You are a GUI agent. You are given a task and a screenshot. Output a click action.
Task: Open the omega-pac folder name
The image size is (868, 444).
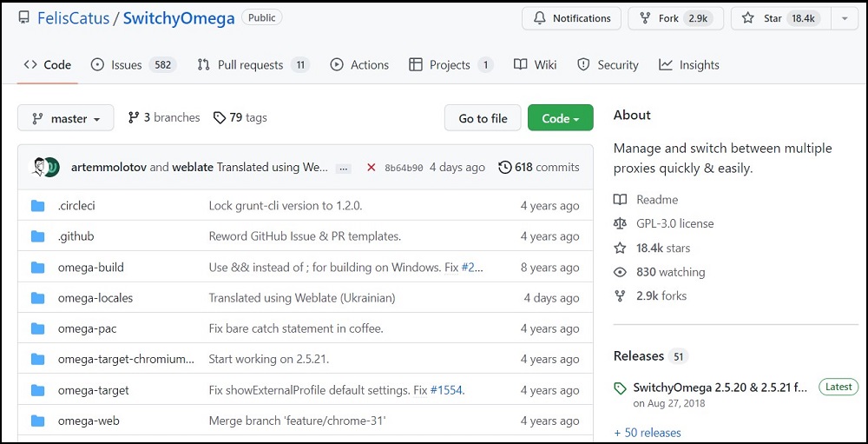click(87, 328)
